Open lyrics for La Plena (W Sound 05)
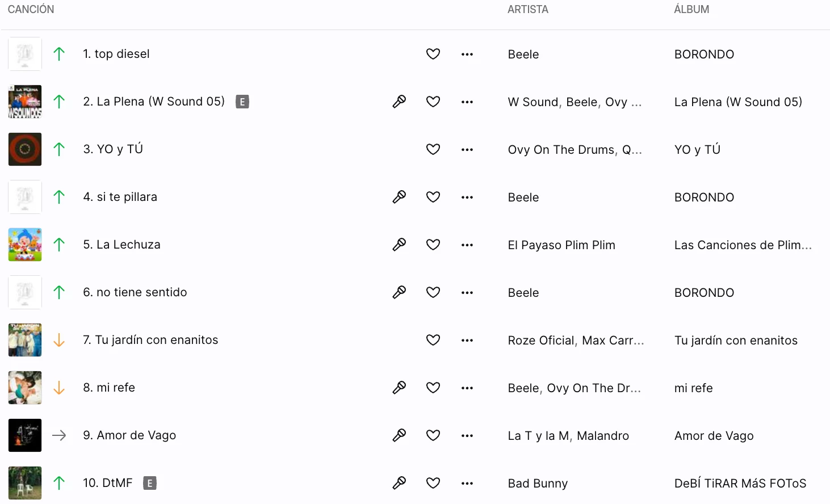 tap(399, 102)
